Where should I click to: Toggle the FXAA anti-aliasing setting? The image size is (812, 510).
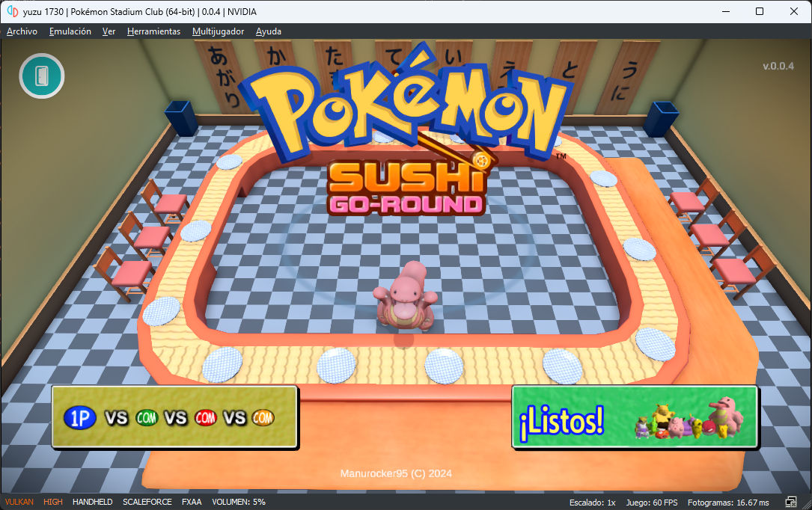coord(192,503)
